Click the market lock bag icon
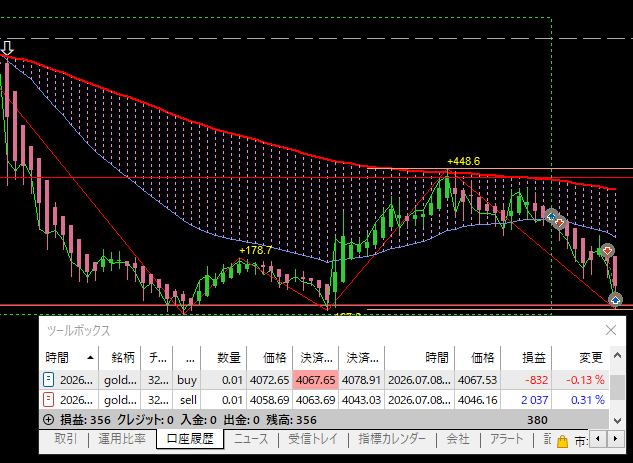 tap(562, 441)
